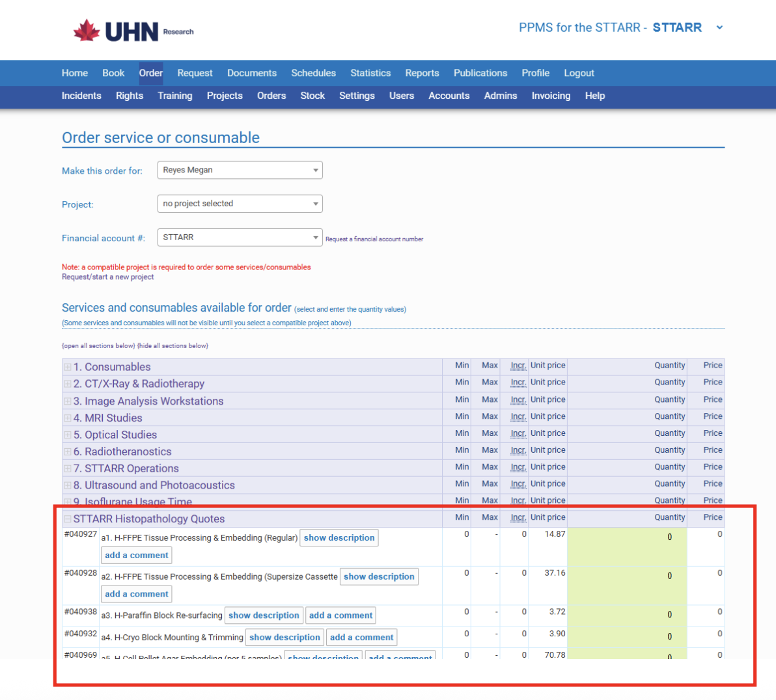
Task: Open the Admins submenu
Action: [501, 96]
